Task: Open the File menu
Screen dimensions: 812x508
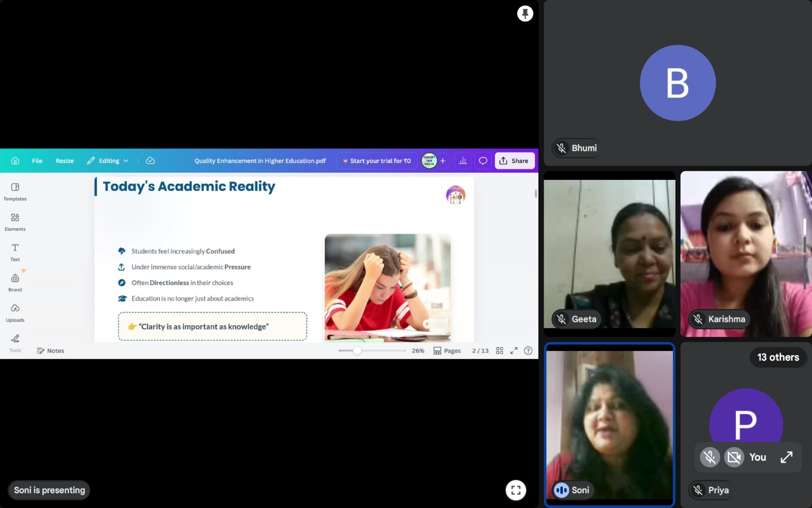Action: 37,161
